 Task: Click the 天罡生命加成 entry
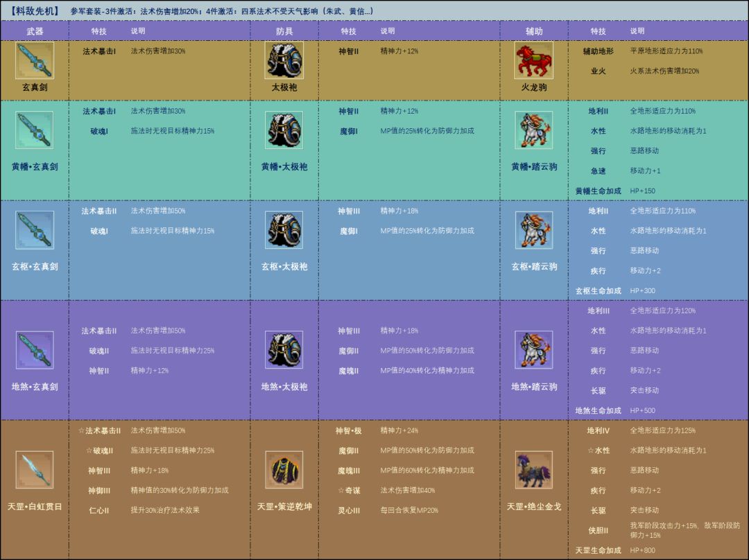[x=598, y=550]
